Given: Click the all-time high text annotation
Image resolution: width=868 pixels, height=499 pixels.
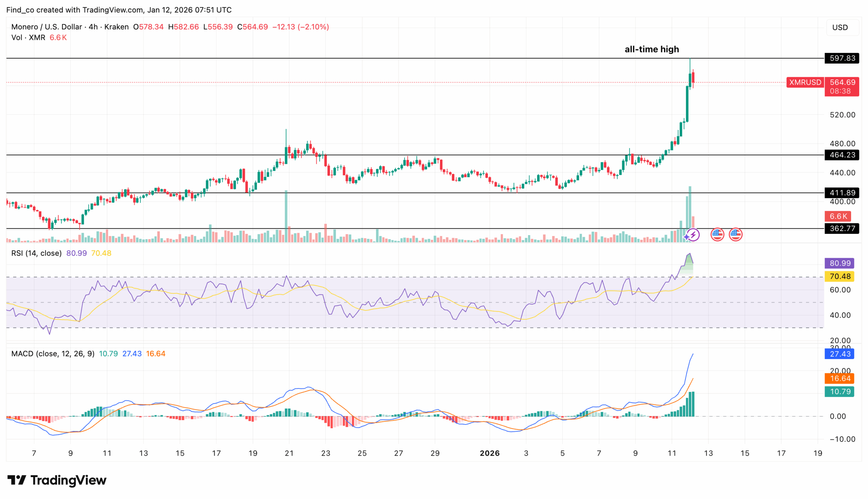Looking at the screenshot, I should coord(652,49).
